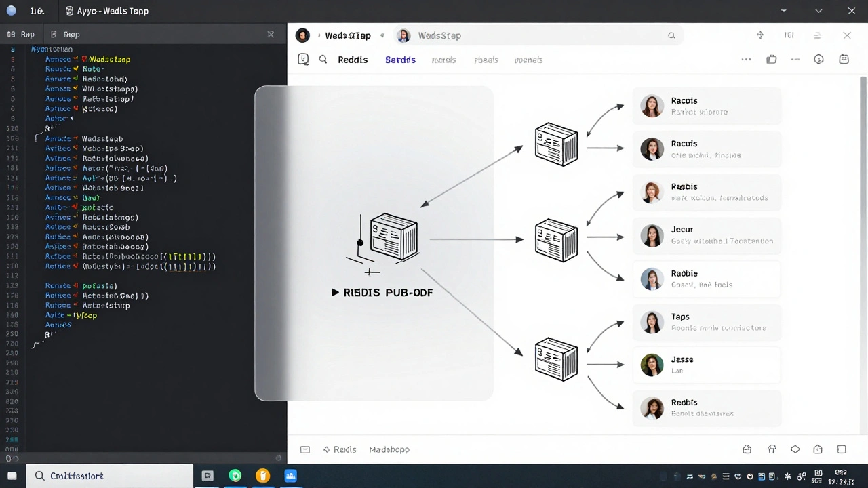Open the history clock icon in the top toolbar
The height and width of the screenshot is (488, 868).
point(818,59)
